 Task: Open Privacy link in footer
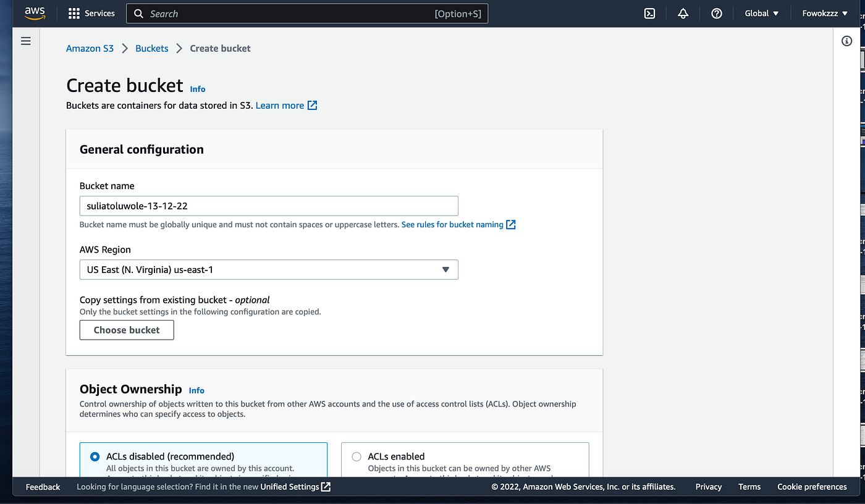pos(709,487)
